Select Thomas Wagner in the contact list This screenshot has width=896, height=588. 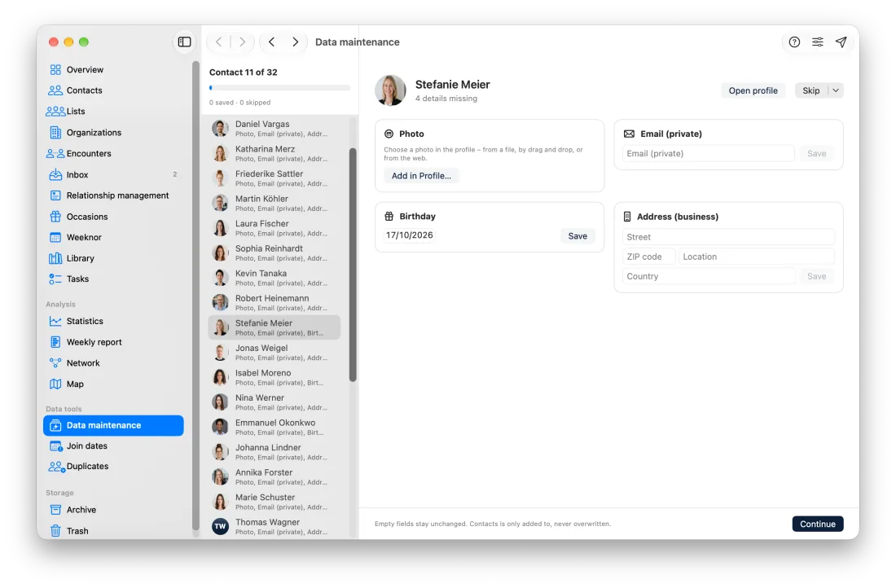(x=275, y=527)
